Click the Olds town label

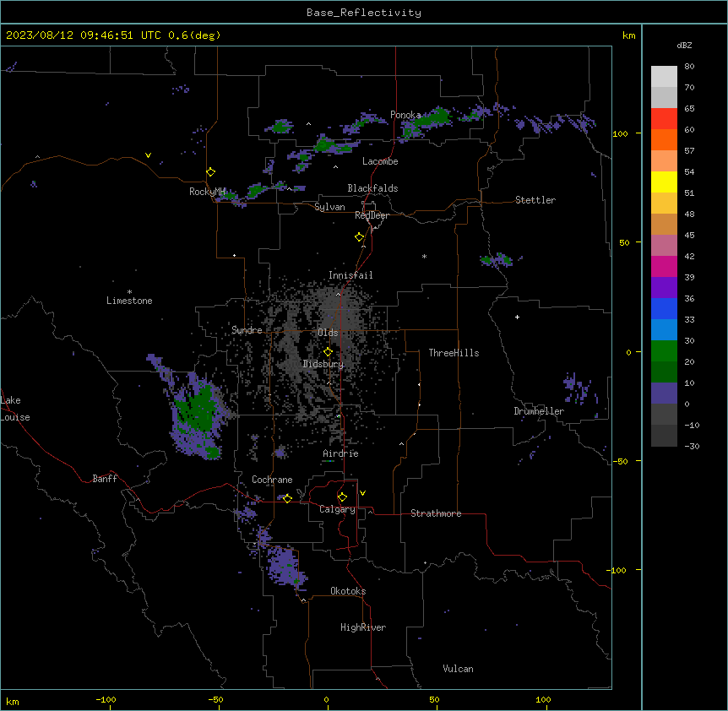[x=328, y=333]
